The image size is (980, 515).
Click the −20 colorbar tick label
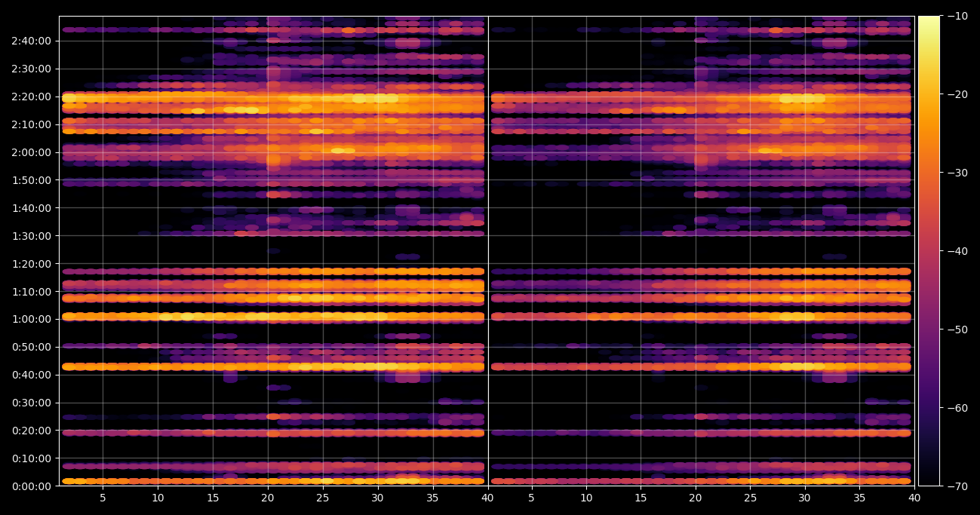[957, 94]
